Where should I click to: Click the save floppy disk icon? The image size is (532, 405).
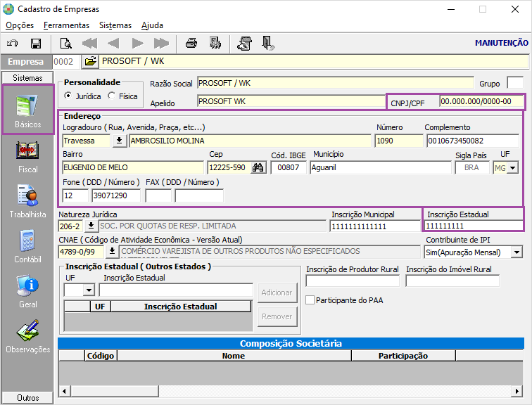click(36, 44)
